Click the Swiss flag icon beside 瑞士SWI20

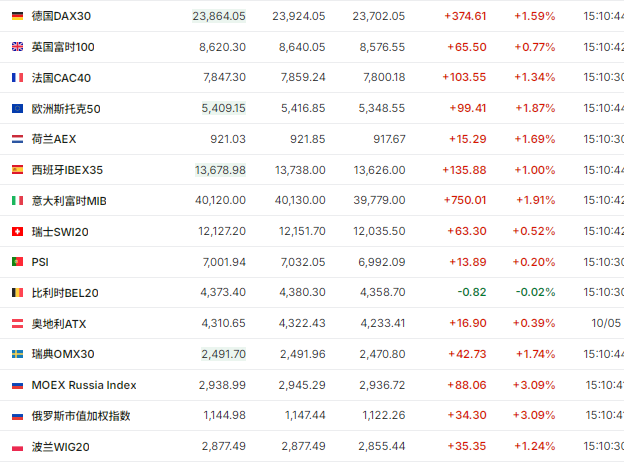tap(17, 232)
